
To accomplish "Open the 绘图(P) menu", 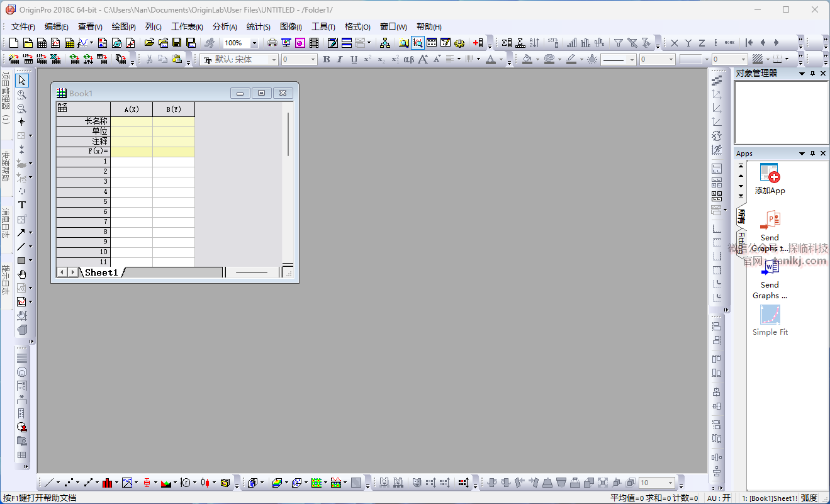I will pos(123,26).
